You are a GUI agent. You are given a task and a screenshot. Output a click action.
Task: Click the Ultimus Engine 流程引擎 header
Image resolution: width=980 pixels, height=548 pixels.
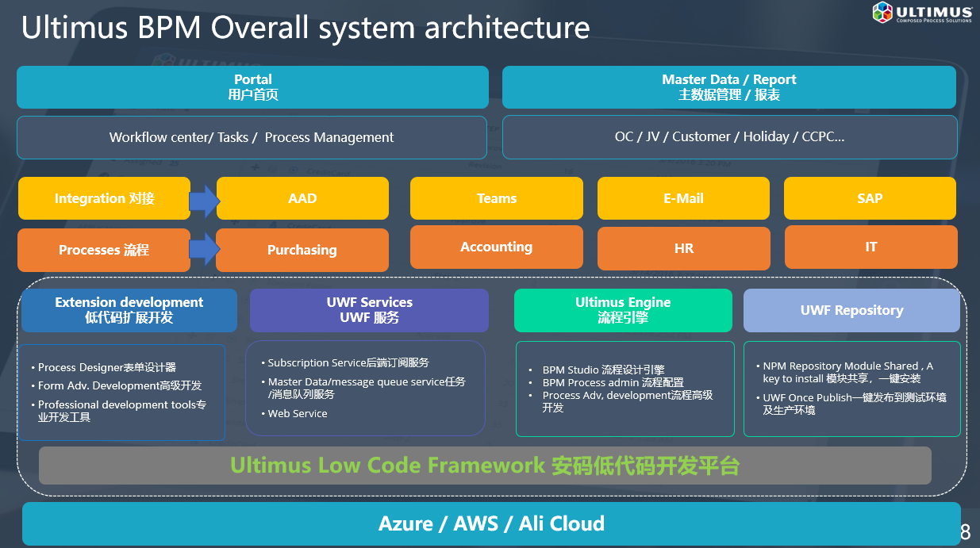(623, 310)
